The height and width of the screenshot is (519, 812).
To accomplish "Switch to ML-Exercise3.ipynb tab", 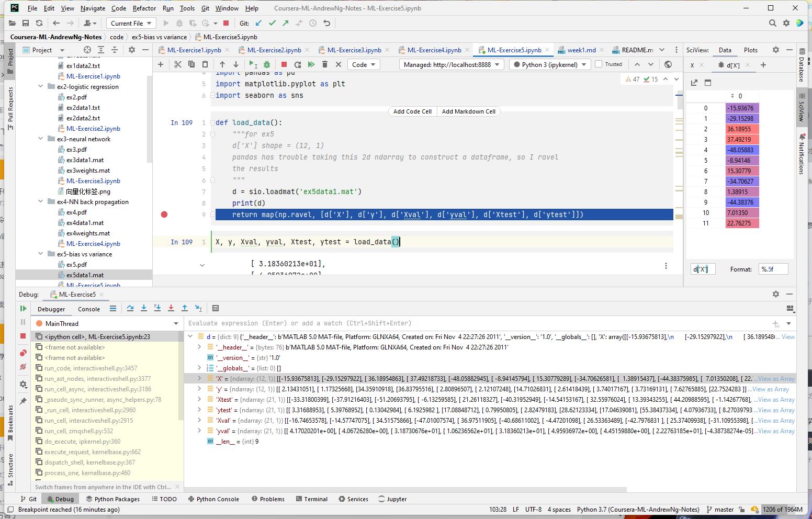I will [x=354, y=50].
